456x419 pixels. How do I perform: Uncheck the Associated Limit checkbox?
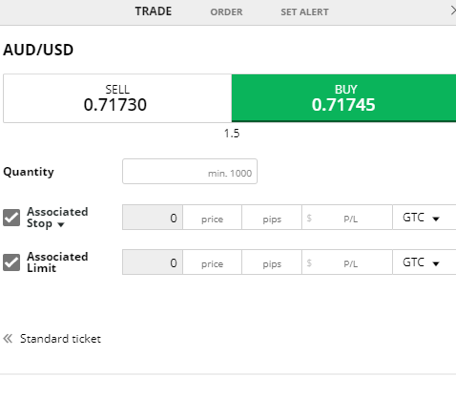pyautogui.click(x=12, y=262)
